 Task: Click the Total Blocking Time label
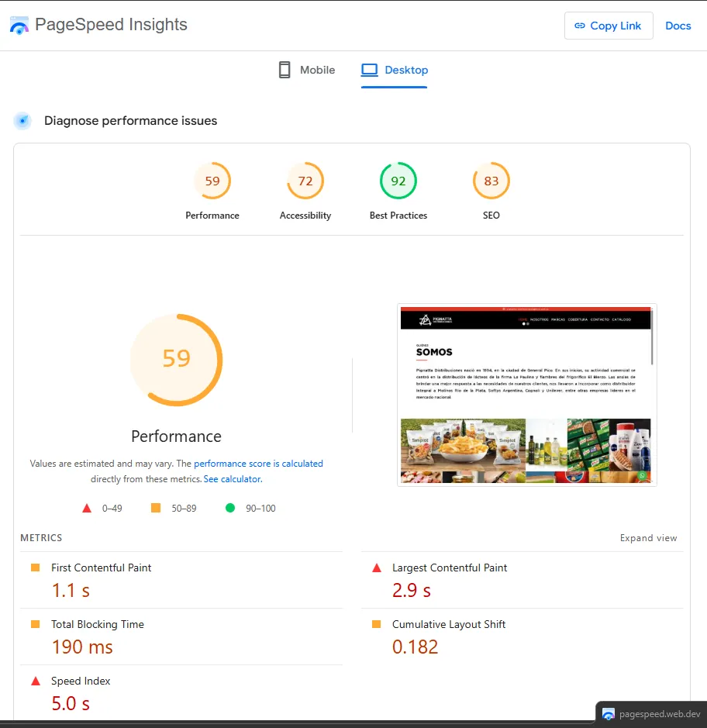click(98, 624)
